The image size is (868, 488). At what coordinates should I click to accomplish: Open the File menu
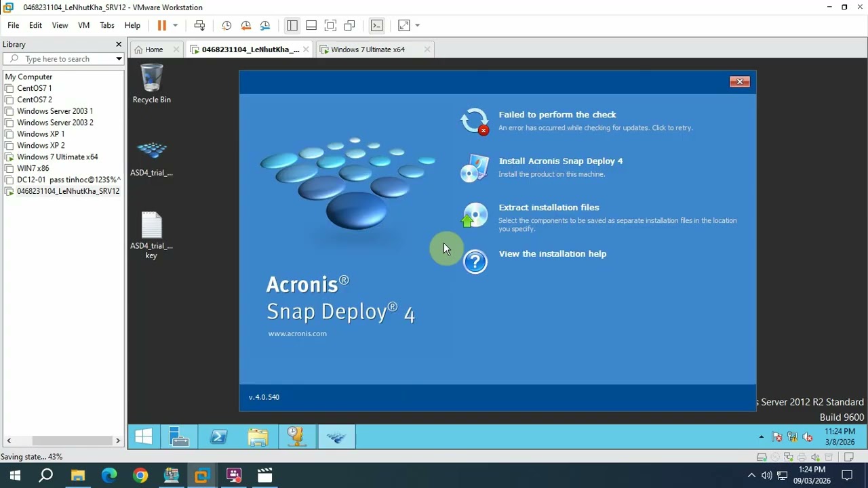(13, 25)
